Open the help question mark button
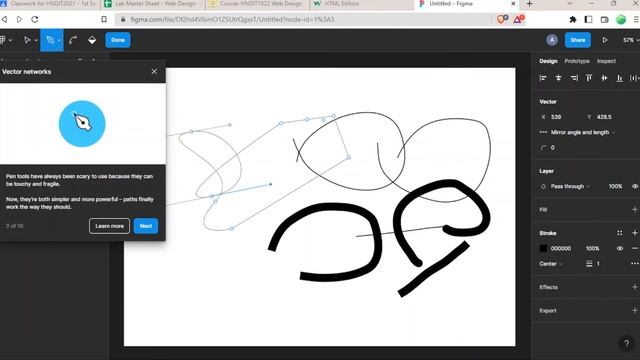 pyautogui.click(x=627, y=344)
